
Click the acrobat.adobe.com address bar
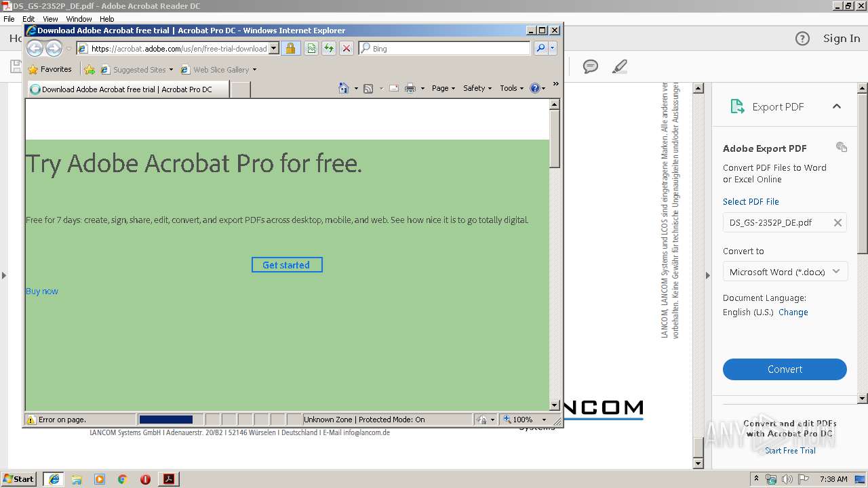[x=173, y=49]
